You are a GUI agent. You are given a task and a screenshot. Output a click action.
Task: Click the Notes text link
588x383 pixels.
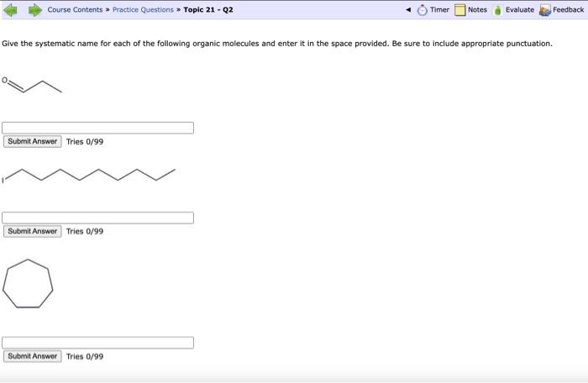477,10
